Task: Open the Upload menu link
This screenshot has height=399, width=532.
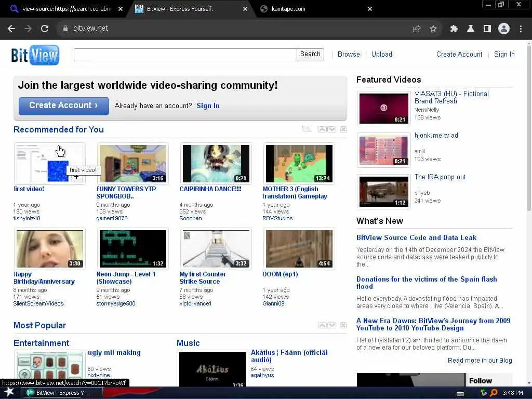Action: pyautogui.click(x=382, y=54)
